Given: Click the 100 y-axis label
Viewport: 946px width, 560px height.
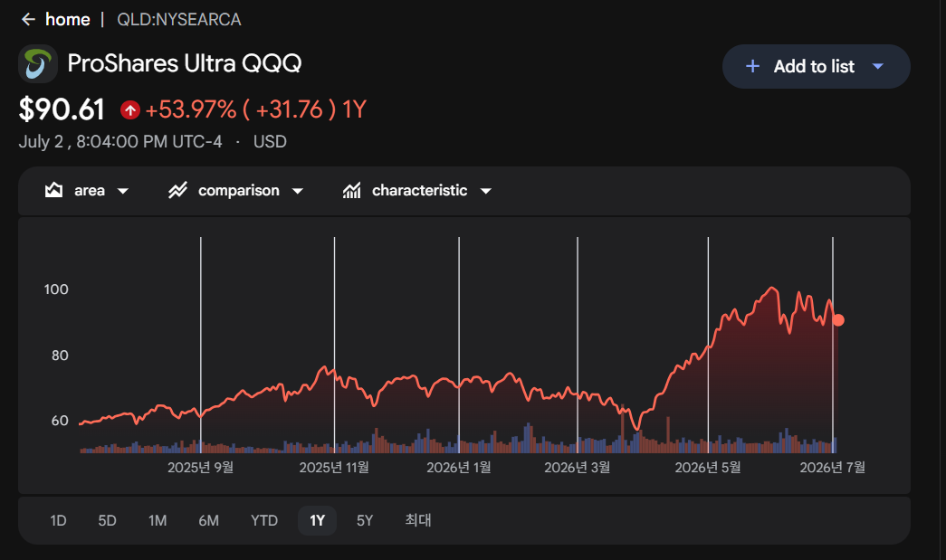Looking at the screenshot, I should [x=56, y=289].
